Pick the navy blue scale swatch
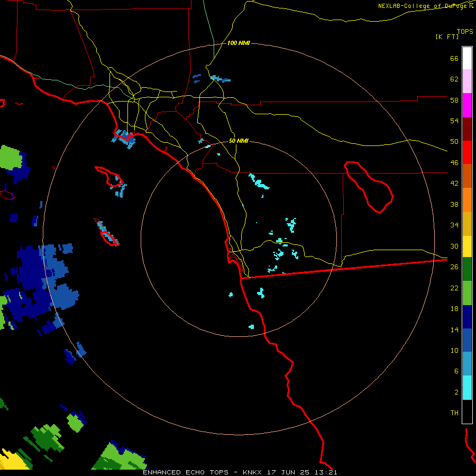The image size is (476, 476). pos(467,317)
